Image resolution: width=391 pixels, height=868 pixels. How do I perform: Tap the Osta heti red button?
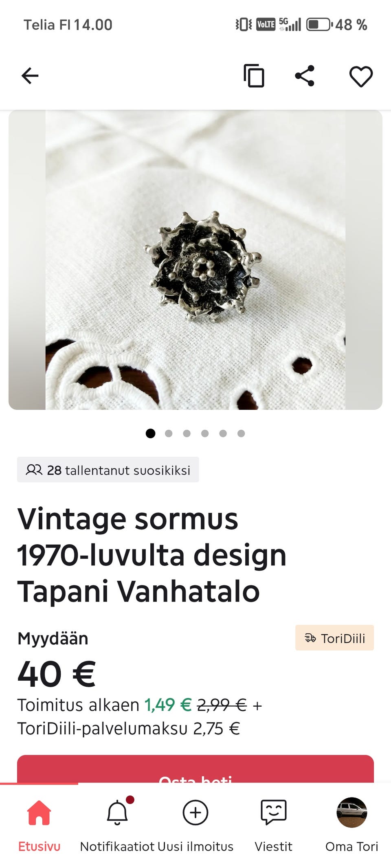pyautogui.click(x=195, y=769)
